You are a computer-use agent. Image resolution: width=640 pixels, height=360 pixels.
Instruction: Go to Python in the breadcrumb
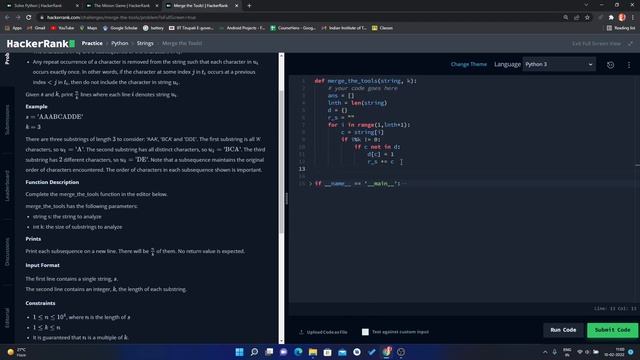(120, 43)
